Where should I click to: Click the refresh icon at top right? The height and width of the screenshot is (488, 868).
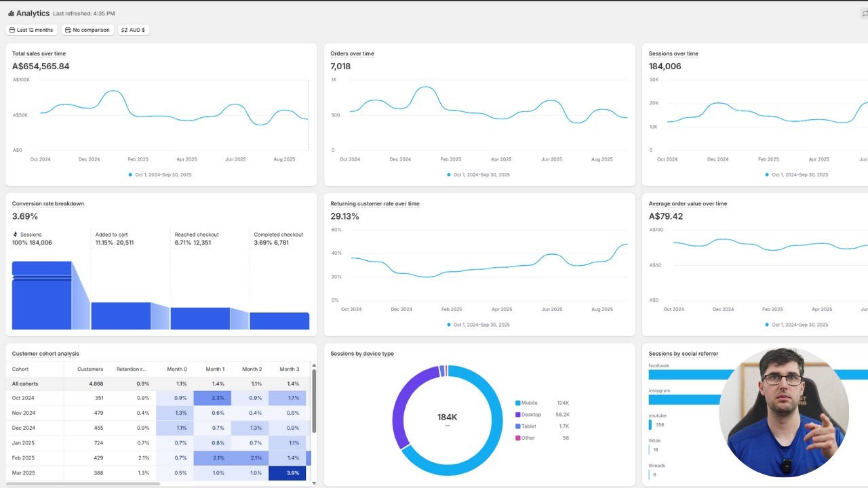865,14
